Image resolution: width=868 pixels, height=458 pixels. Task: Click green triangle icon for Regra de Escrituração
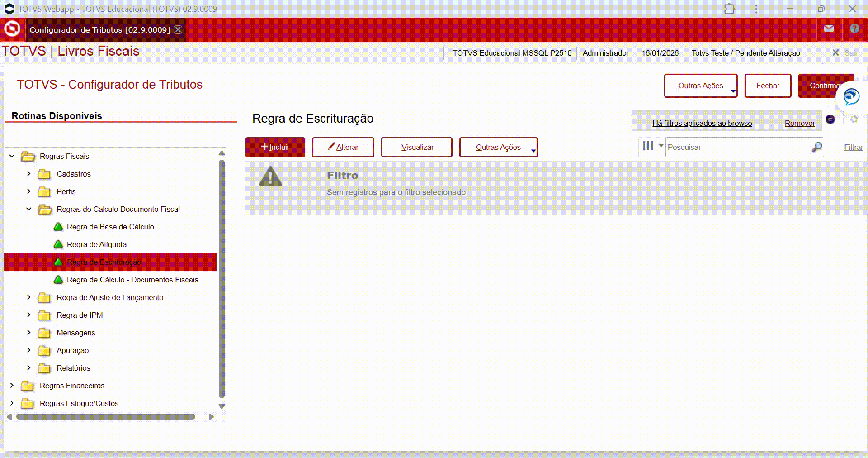pos(58,262)
